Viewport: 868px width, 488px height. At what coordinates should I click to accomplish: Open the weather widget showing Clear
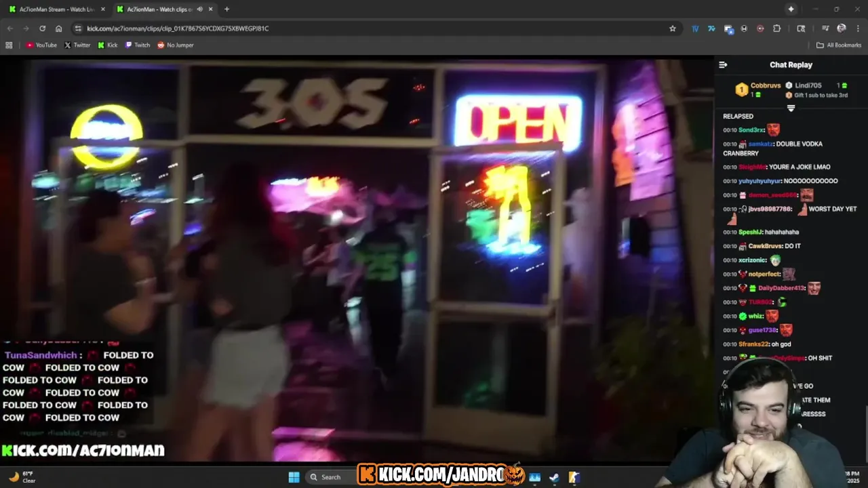click(x=22, y=477)
